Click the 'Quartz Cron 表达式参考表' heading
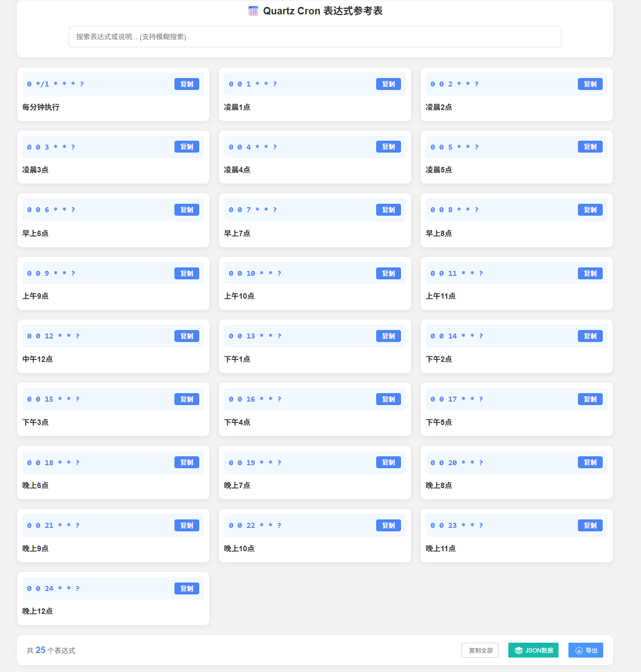Screen dimensions: 641x672 pos(322,11)
